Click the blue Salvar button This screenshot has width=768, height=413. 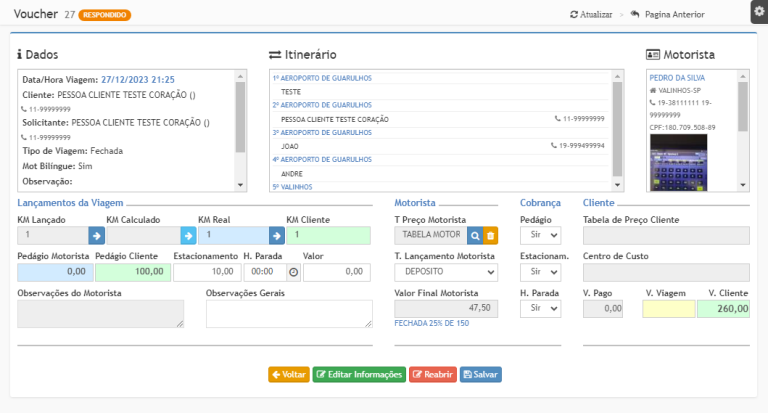point(481,374)
